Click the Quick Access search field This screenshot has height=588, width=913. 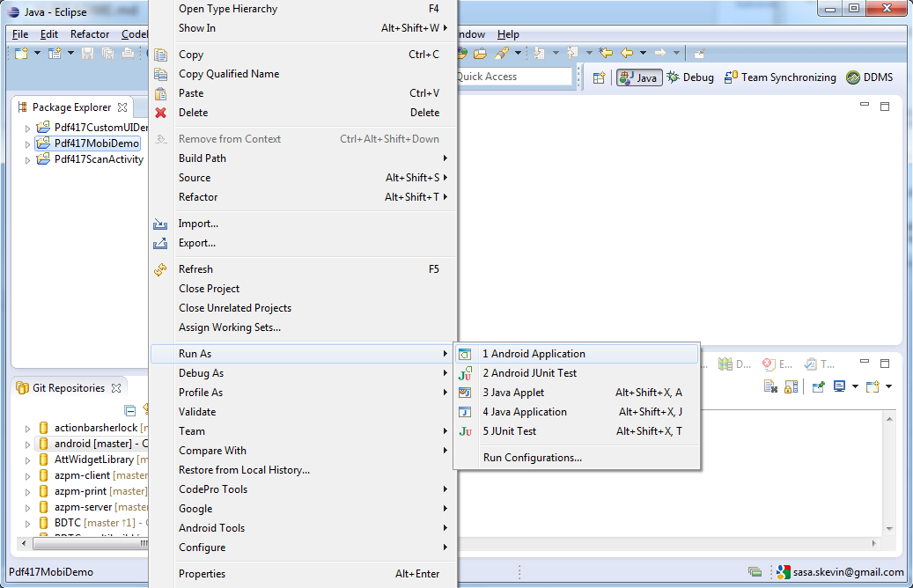pos(513,77)
